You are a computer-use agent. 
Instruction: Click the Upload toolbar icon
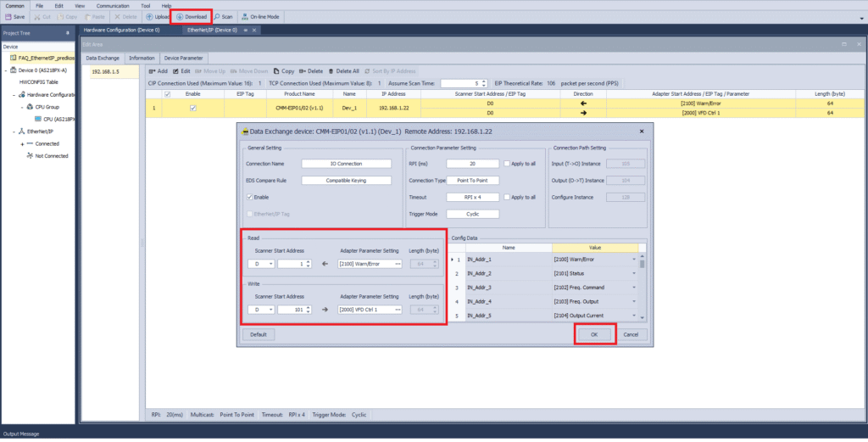(150, 16)
